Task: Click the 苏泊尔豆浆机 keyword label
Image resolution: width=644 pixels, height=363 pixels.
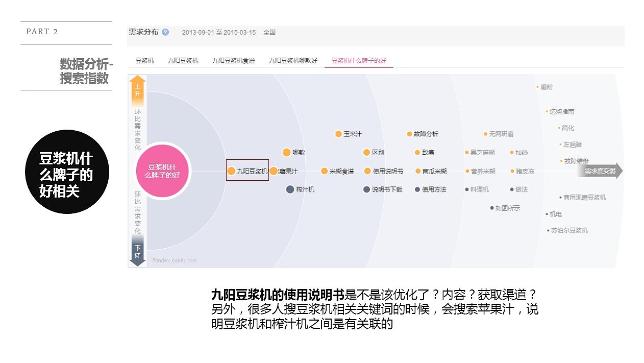Action: [x=568, y=230]
